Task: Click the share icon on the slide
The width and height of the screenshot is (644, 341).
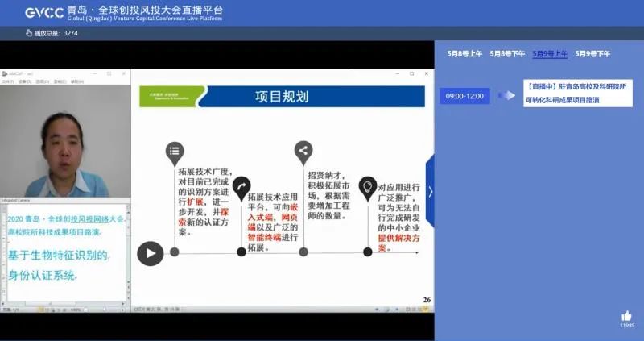Action: [x=303, y=151]
